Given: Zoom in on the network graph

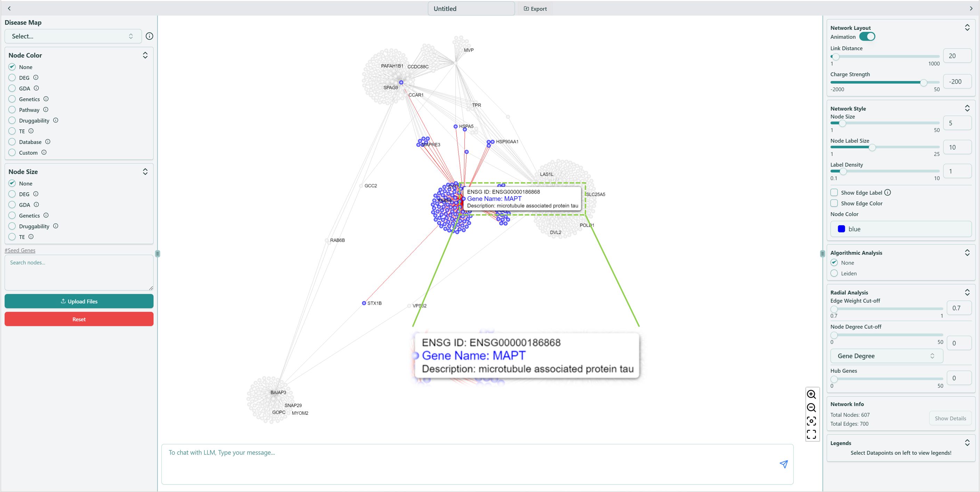Looking at the screenshot, I should [812, 395].
